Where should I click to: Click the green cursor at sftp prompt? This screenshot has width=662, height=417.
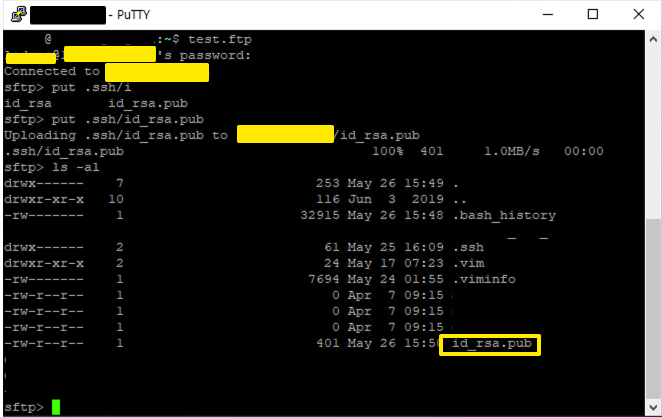(56, 407)
